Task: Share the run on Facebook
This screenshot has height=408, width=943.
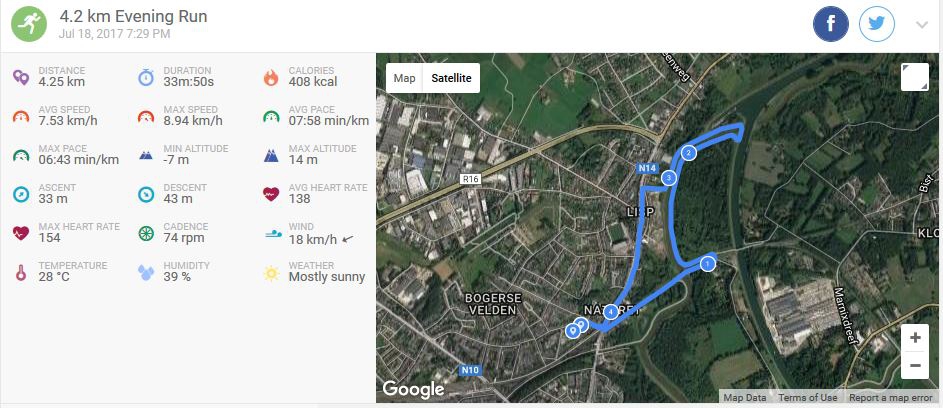Action: [830, 25]
